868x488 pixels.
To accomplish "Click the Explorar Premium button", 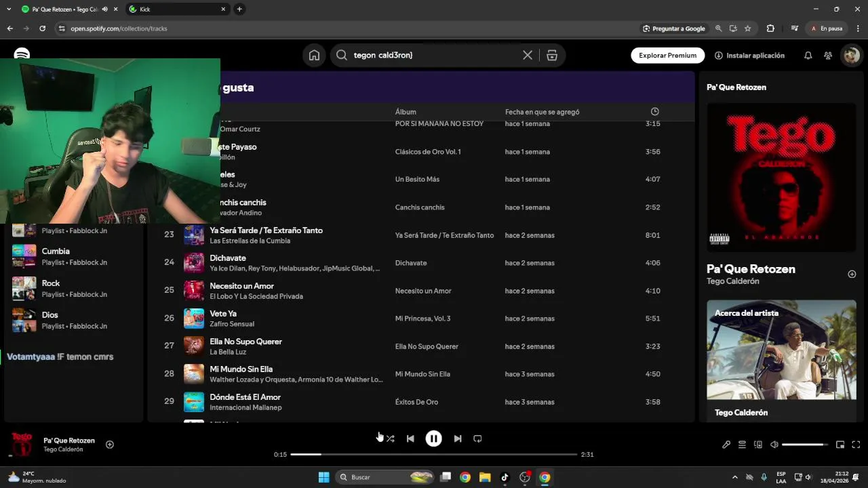I will [x=667, y=56].
